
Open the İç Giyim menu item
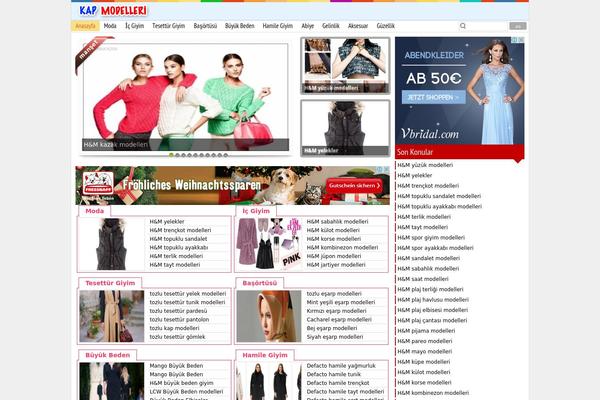tap(135, 26)
